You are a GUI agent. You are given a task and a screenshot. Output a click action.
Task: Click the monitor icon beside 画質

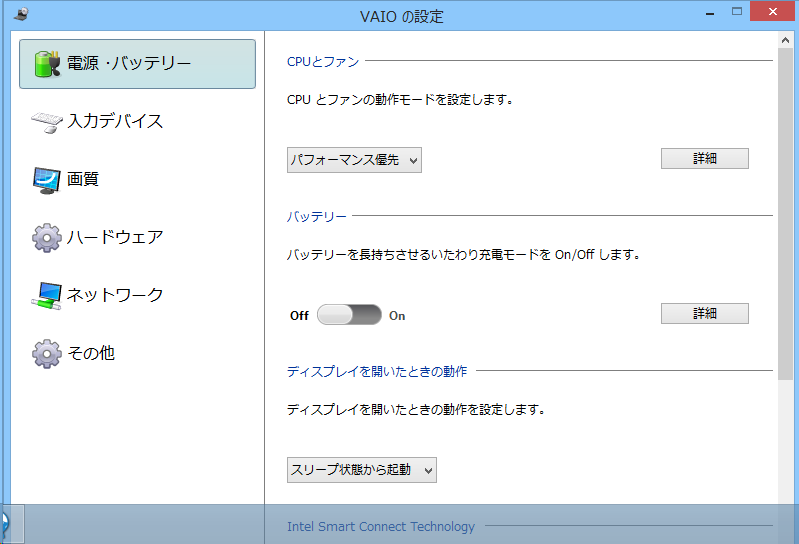(x=47, y=180)
